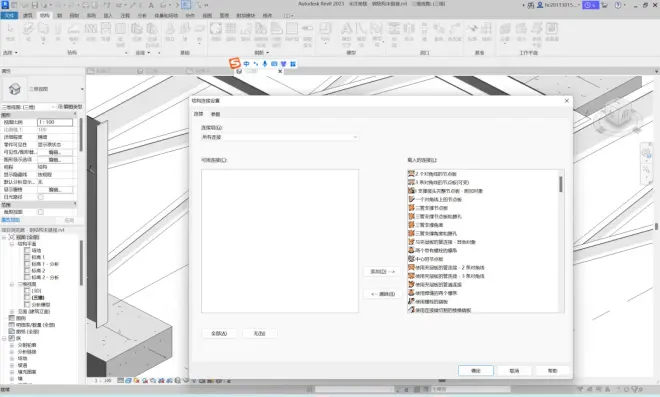Switch to the 参数 tab in the dialog
660x397 pixels.
pyautogui.click(x=216, y=114)
